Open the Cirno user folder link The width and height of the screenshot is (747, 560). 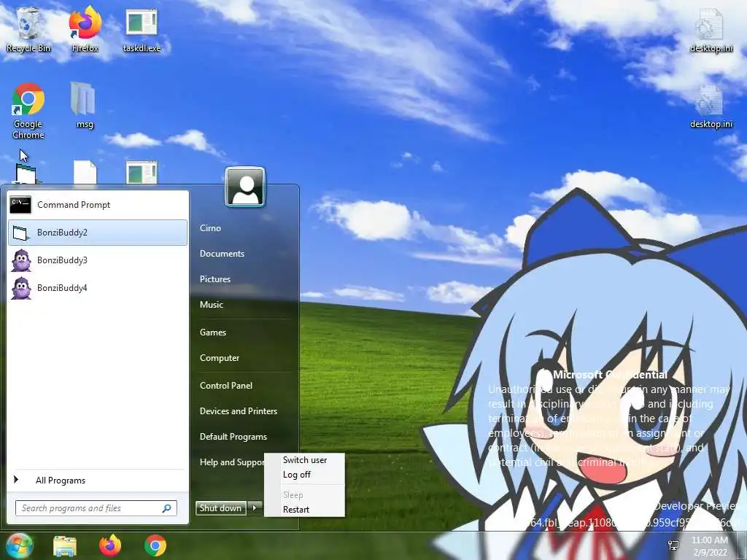[x=210, y=228]
